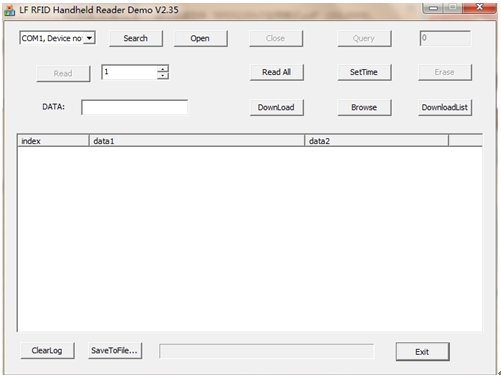Select the data2 column header

pyautogui.click(x=377, y=141)
